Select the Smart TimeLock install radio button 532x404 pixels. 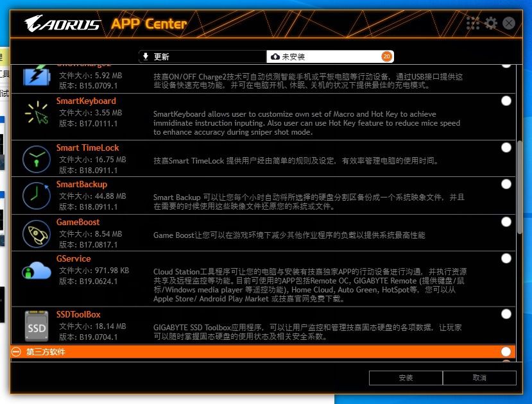506,147
